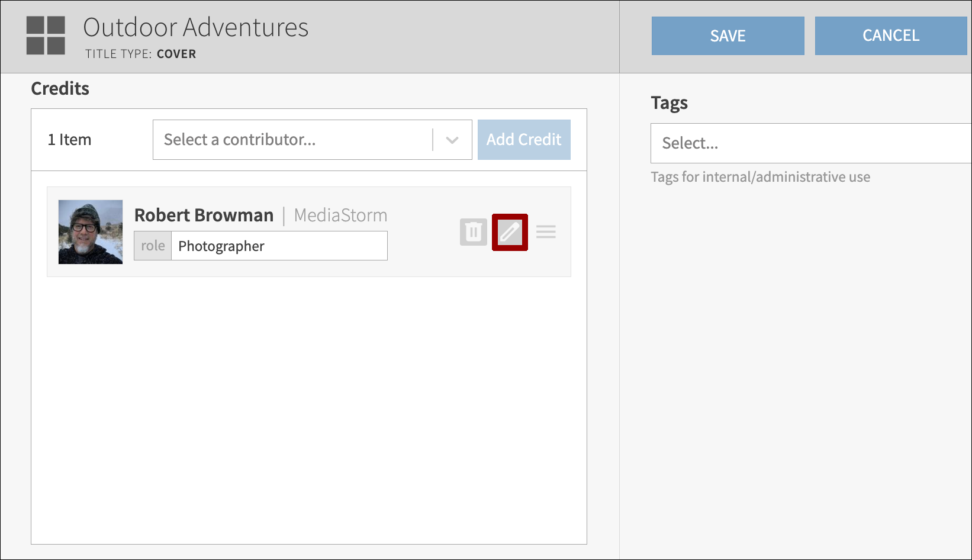Click into the role field showing Photographer
This screenshot has height=560, width=972.
click(x=278, y=246)
